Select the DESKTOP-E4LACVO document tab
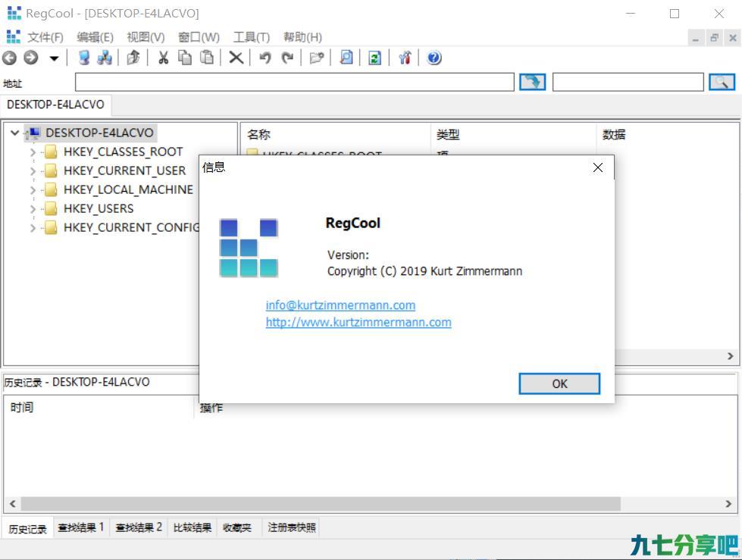 (55, 105)
